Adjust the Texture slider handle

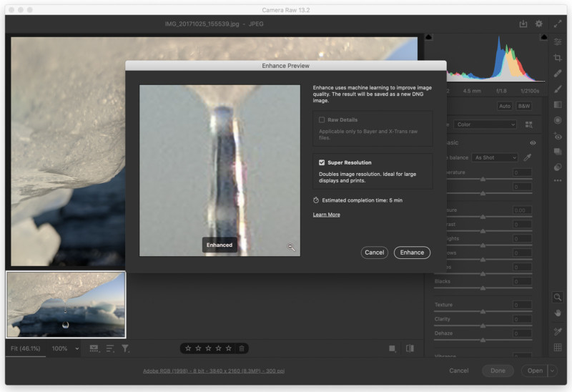click(483, 312)
